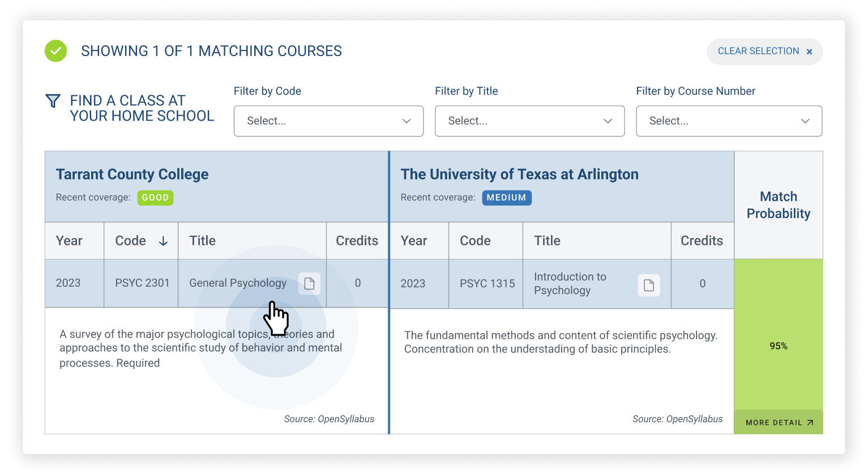Open the Filter by Code dropdown
The height and width of the screenshot is (476, 868).
click(x=328, y=121)
